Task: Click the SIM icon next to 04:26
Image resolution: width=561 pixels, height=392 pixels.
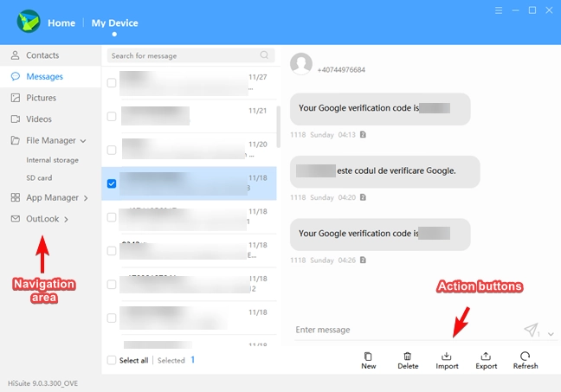Action: click(x=363, y=260)
